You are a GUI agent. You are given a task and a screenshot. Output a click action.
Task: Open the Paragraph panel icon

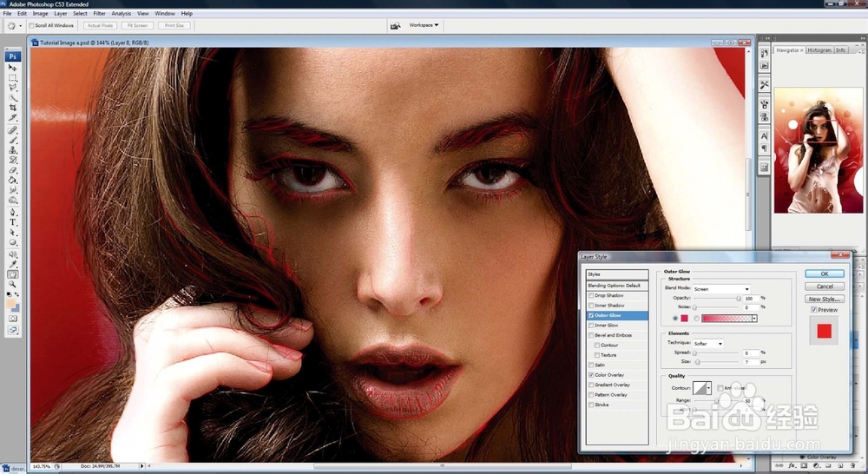765,148
